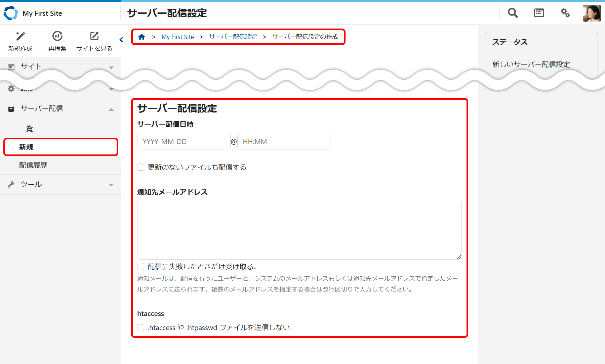
Task: Check 配信に失敗したときだけ受け取る
Action: pos(140,266)
